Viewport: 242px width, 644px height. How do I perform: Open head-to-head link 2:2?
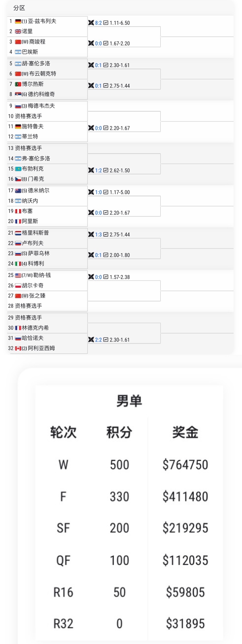coord(98,340)
